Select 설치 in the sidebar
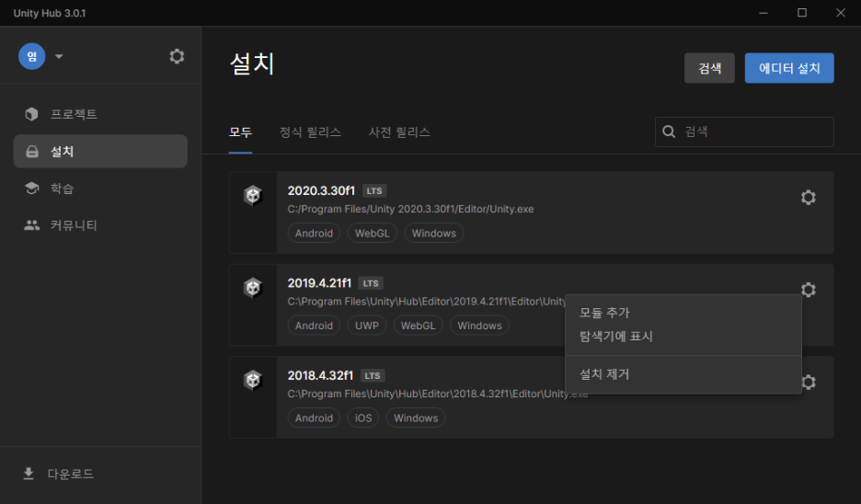The width and height of the screenshot is (861, 504). click(x=100, y=151)
